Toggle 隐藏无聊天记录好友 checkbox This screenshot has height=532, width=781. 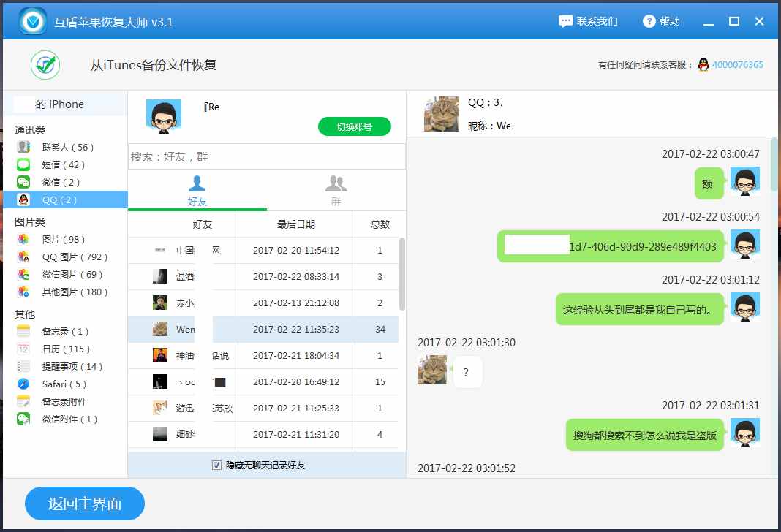216,465
